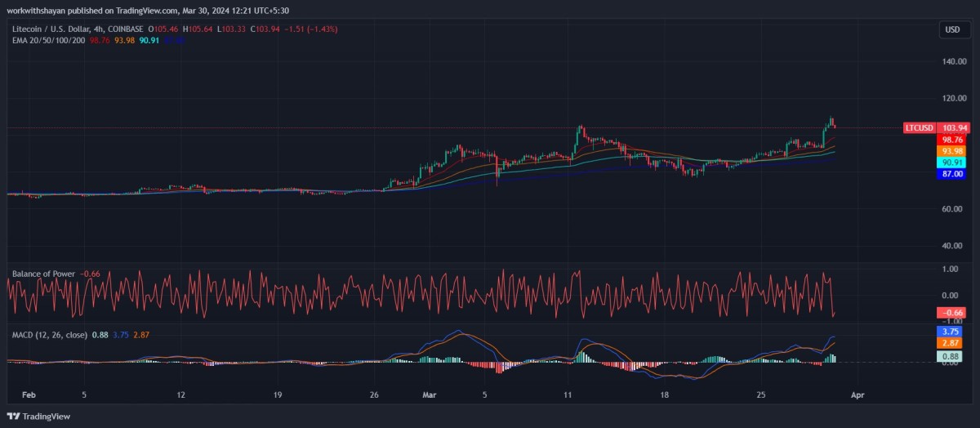The height and width of the screenshot is (428, 980).
Task: Select the MACD (12, 26, close) legend
Action: (x=49, y=335)
